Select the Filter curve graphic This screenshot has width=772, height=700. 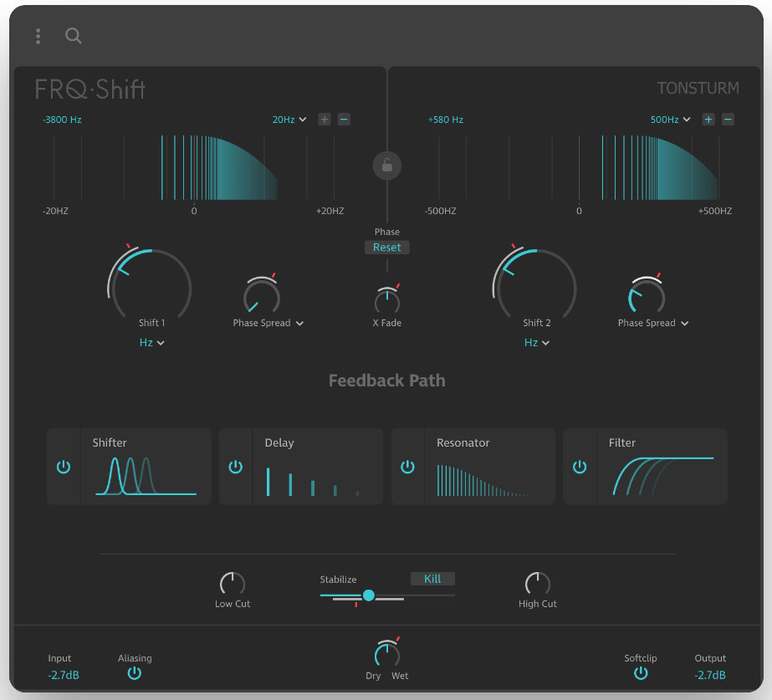(662, 476)
